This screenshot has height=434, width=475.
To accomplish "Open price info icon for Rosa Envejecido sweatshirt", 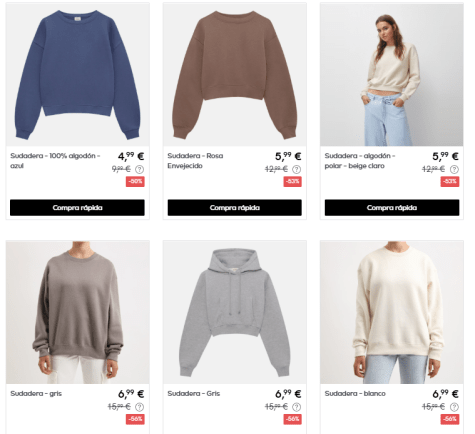I will point(296,170).
